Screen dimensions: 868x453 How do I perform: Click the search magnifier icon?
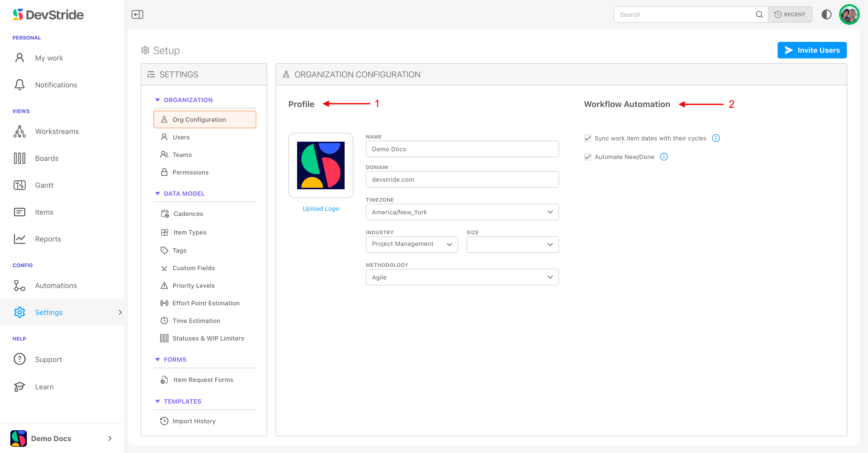click(x=759, y=14)
